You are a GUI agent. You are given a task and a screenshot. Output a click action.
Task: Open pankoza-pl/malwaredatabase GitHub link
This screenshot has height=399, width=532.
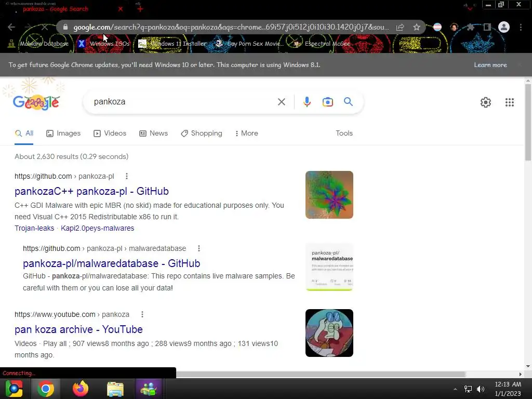click(x=111, y=263)
